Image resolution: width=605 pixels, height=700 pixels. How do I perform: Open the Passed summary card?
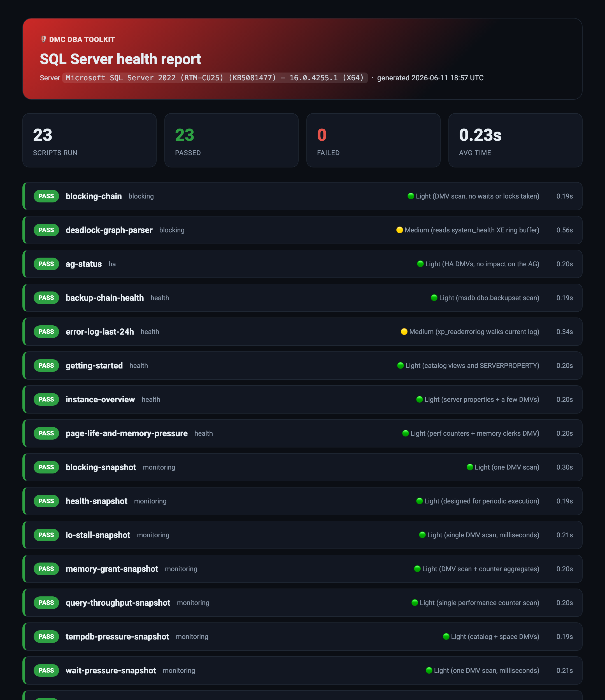pos(232,140)
